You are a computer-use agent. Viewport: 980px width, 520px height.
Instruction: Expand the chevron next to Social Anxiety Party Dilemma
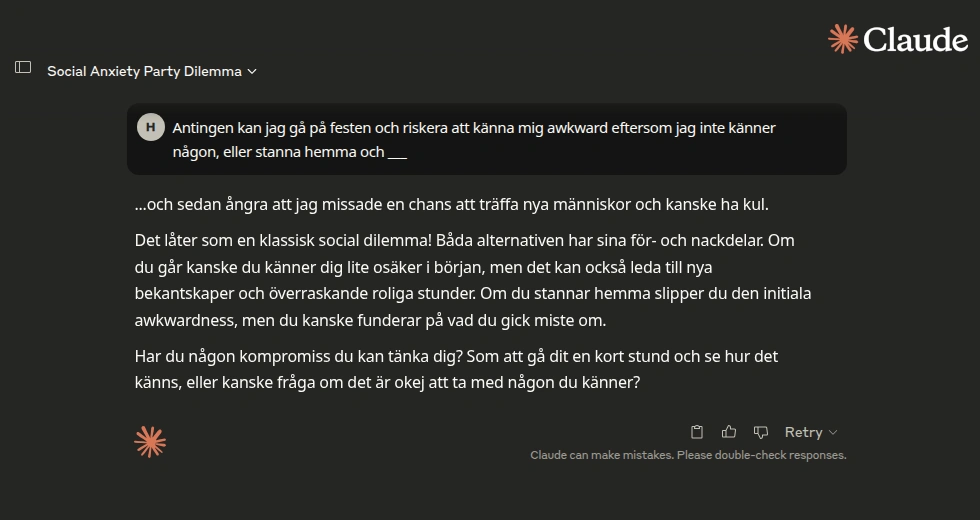pyautogui.click(x=252, y=71)
